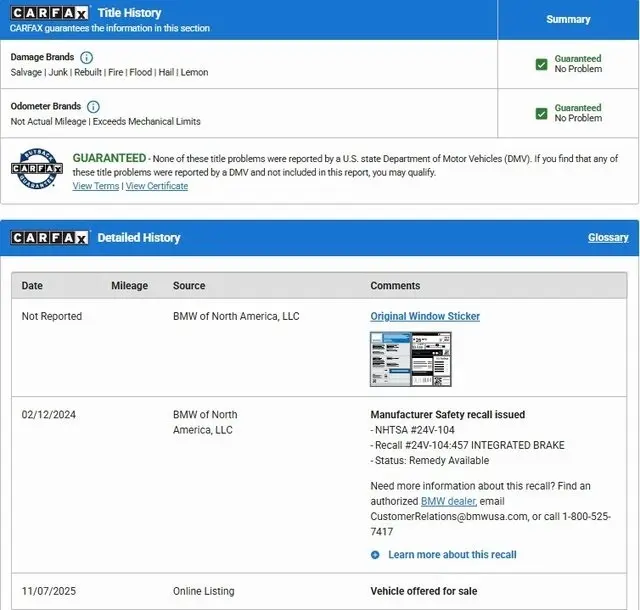The image size is (640, 610).
Task: Click the Damage Brands guaranteed green checkmark
Action: (x=541, y=64)
